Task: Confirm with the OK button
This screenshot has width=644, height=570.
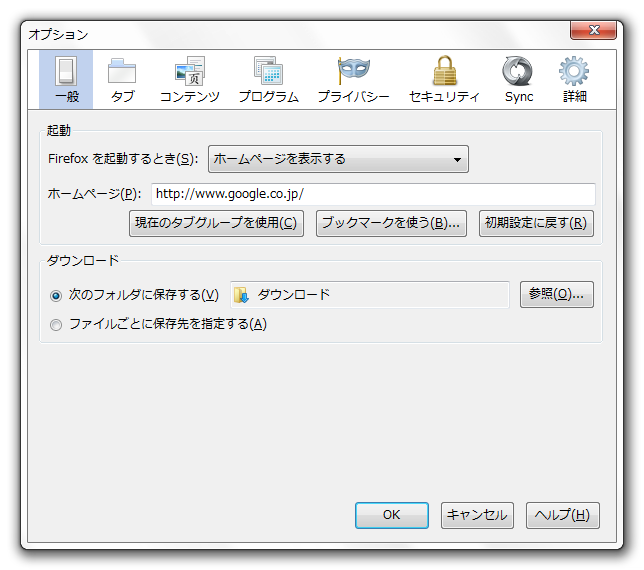Action: tap(391, 515)
